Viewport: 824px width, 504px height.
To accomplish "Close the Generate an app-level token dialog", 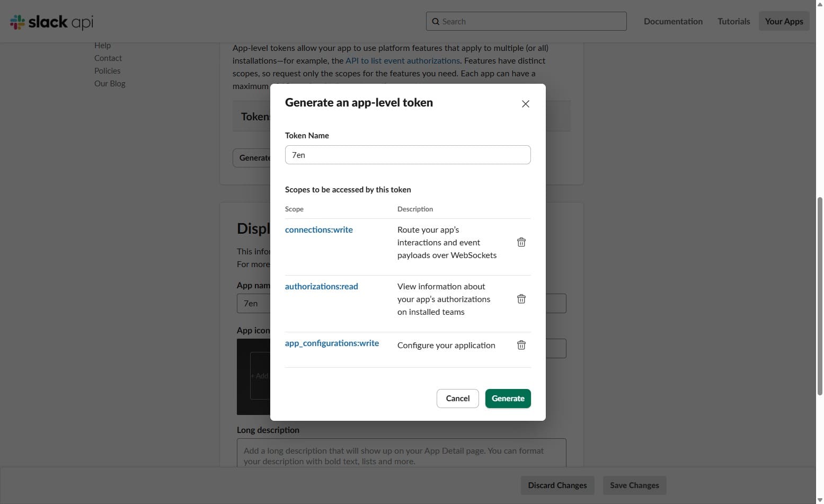I will (525, 104).
